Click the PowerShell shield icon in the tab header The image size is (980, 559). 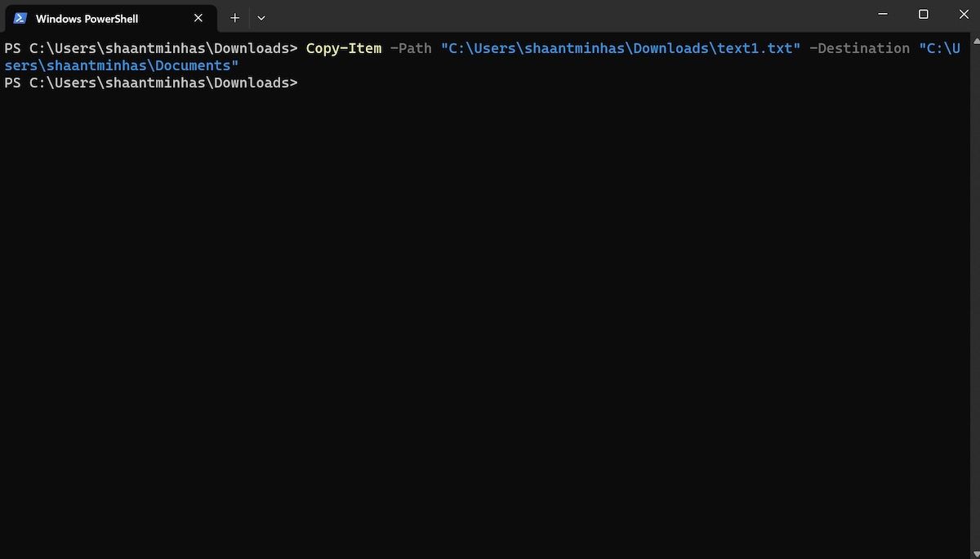[x=20, y=17]
